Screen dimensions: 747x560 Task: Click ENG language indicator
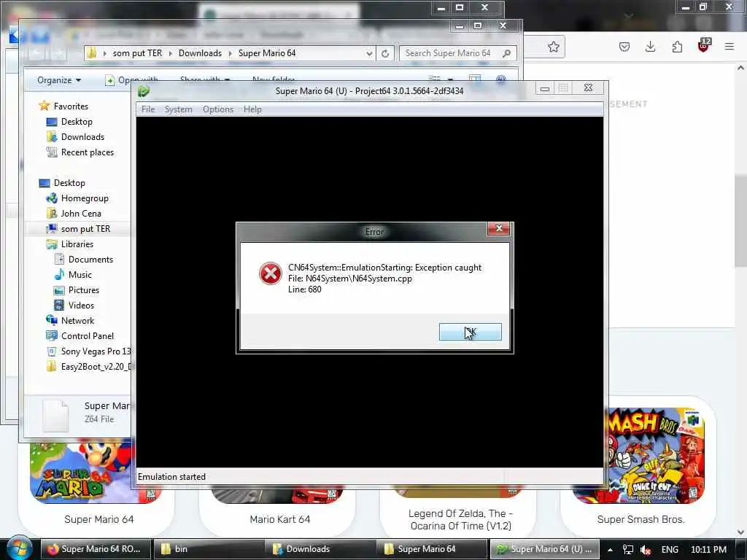(x=670, y=550)
